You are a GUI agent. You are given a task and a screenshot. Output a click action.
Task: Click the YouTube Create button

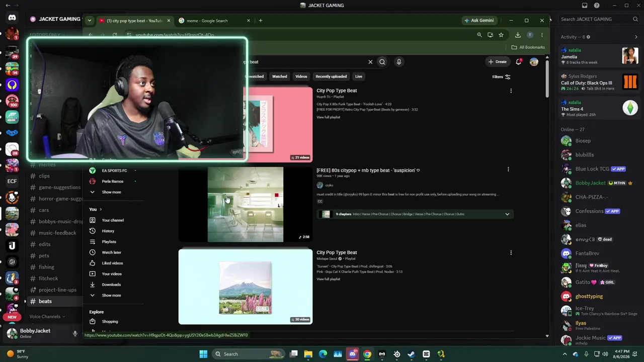point(497,62)
